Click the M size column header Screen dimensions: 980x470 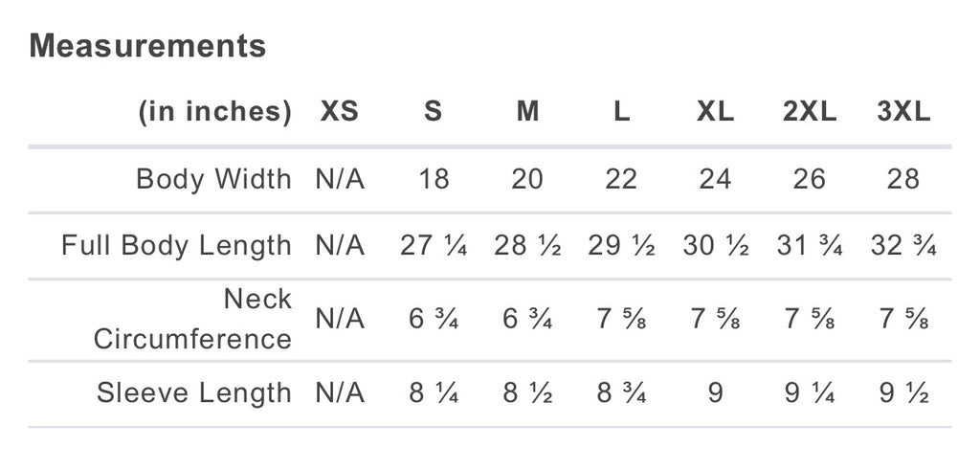[x=527, y=112]
